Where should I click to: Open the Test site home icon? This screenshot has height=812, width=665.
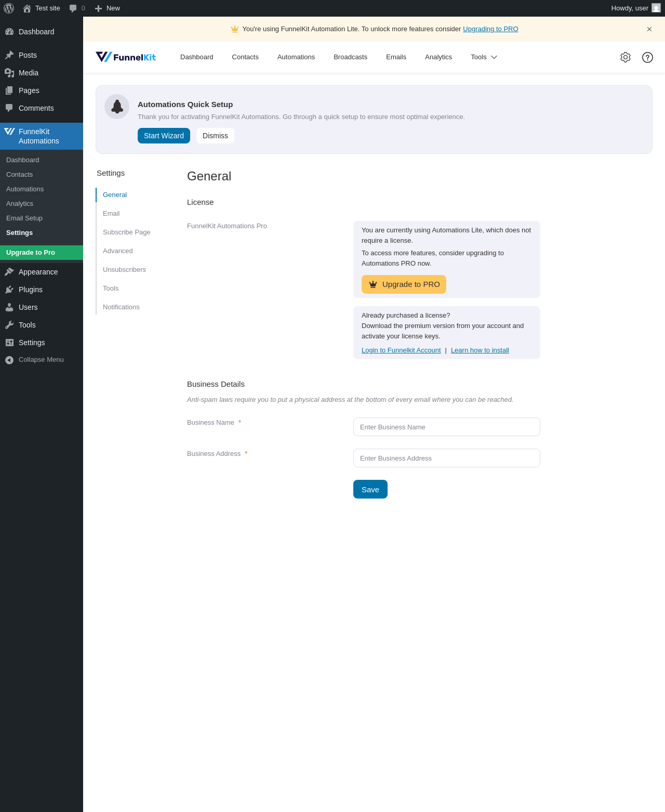coord(27,8)
